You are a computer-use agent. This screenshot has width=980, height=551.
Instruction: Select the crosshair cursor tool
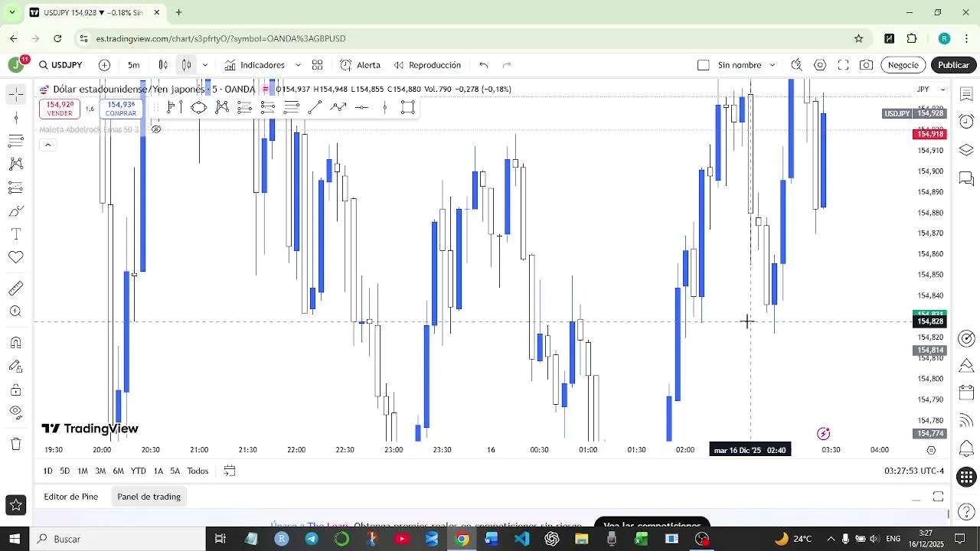(16, 94)
